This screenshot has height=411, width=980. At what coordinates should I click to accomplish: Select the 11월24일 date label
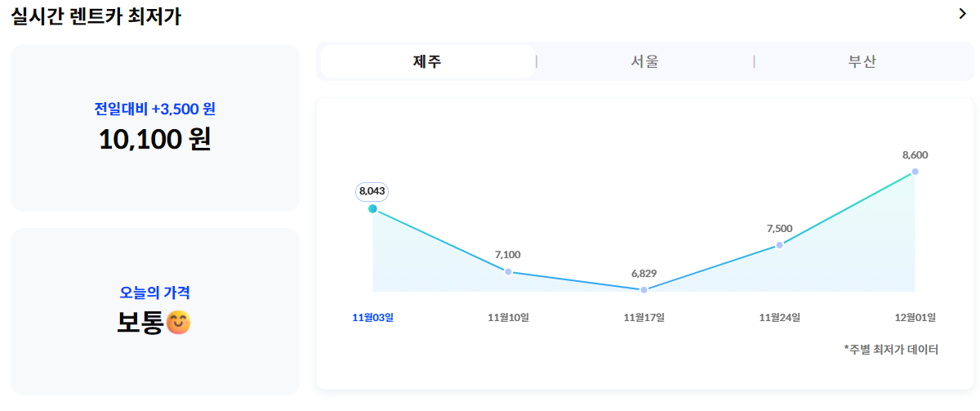tap(779, 317)
